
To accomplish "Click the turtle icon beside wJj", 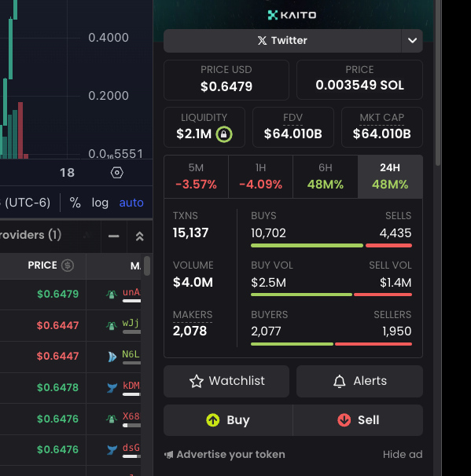I will tap(112, 326).
